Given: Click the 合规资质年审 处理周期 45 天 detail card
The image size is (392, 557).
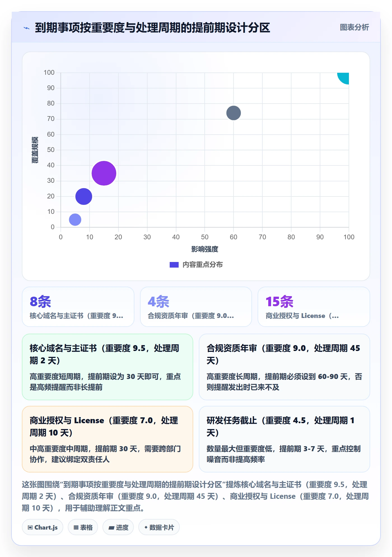Looking at the screenshot, I should point(284,367).
